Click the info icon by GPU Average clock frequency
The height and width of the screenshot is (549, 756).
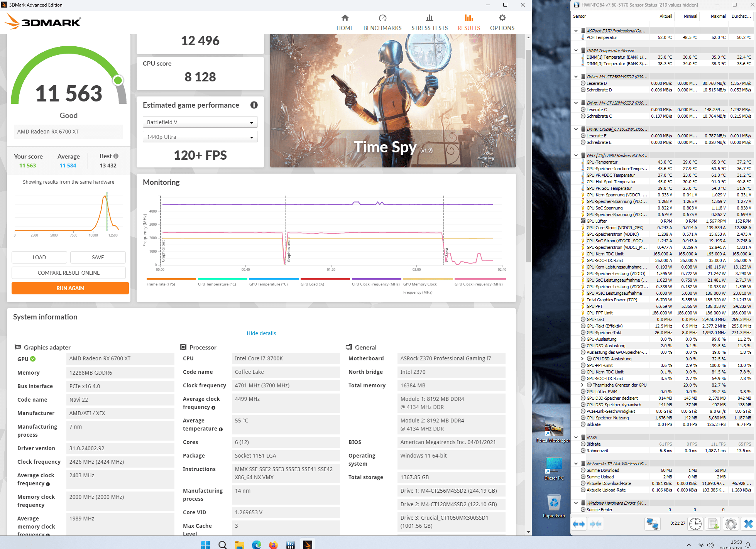click(48, 484)
